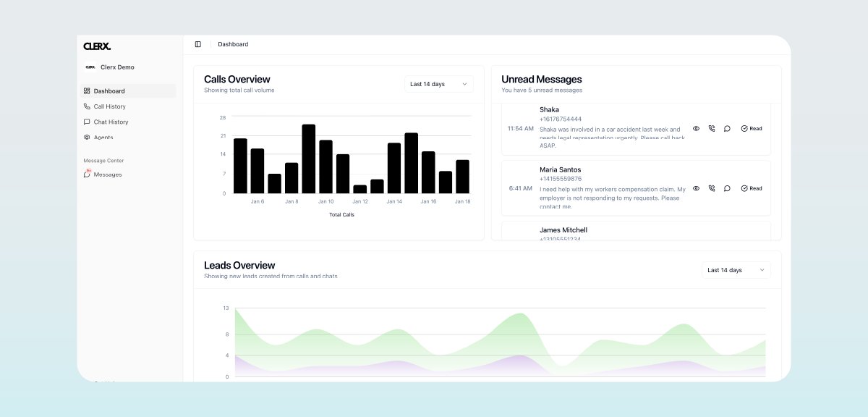Click the 11:54 AM timestamp

(x=521, y=128)
